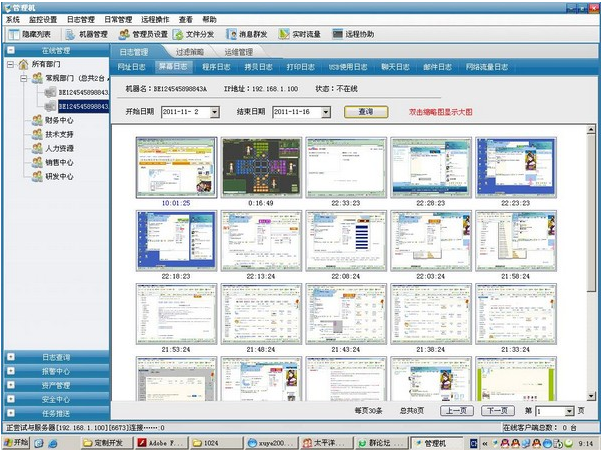Click the 查询 button

pos(366,112)
